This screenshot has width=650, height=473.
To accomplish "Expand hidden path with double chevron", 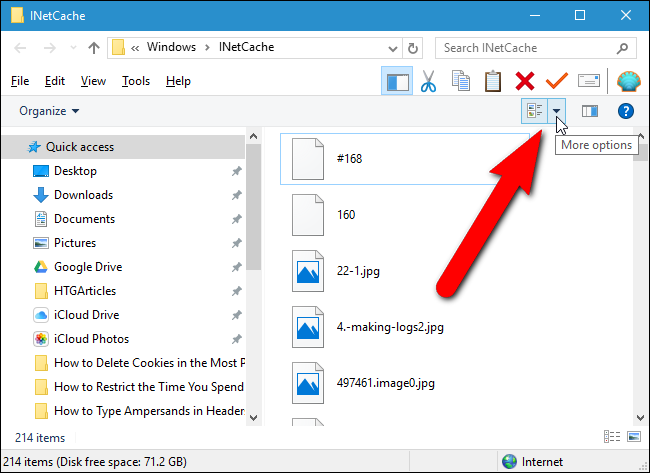I will (x=135, y=48).
